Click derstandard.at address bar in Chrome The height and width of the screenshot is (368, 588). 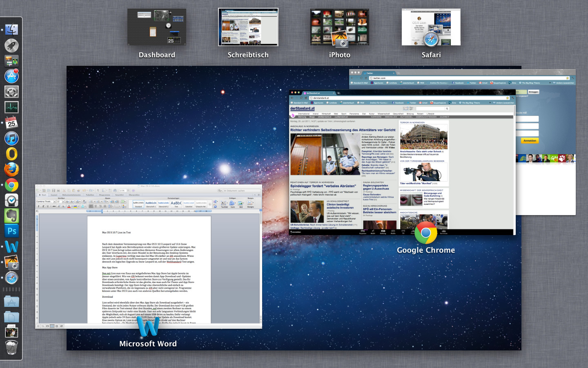[410, 98]
